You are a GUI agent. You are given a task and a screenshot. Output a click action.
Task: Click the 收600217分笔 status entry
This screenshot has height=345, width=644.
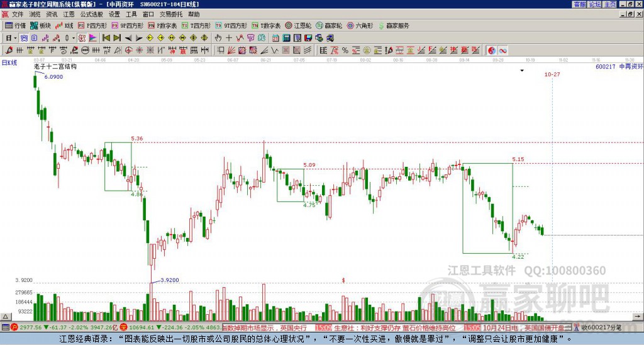click(601, 327)
